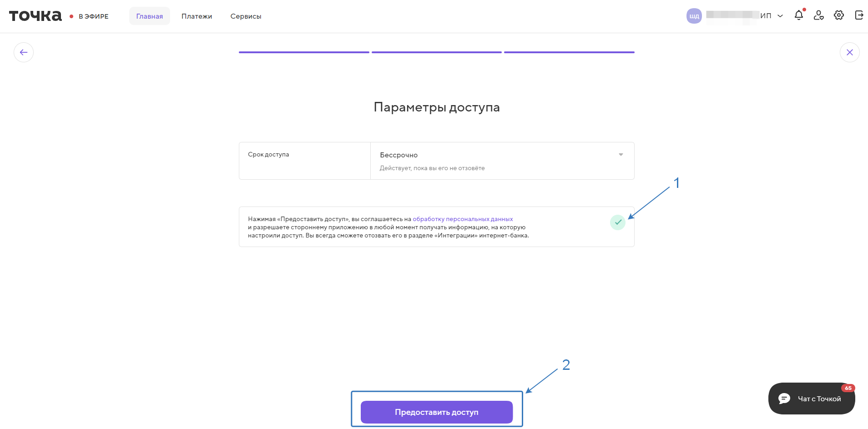868x429 pixels.
Task: Open the notifications bell
Action: pos(799,15)
